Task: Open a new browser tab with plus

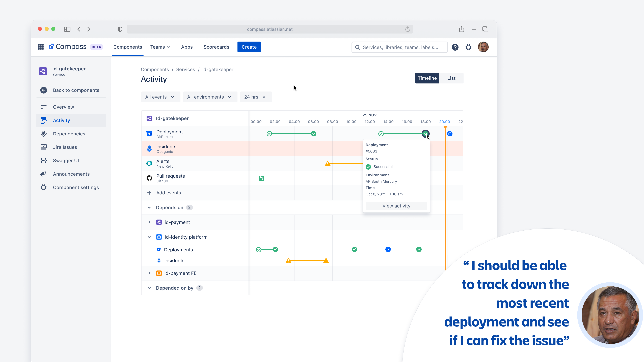Action: 474,29
